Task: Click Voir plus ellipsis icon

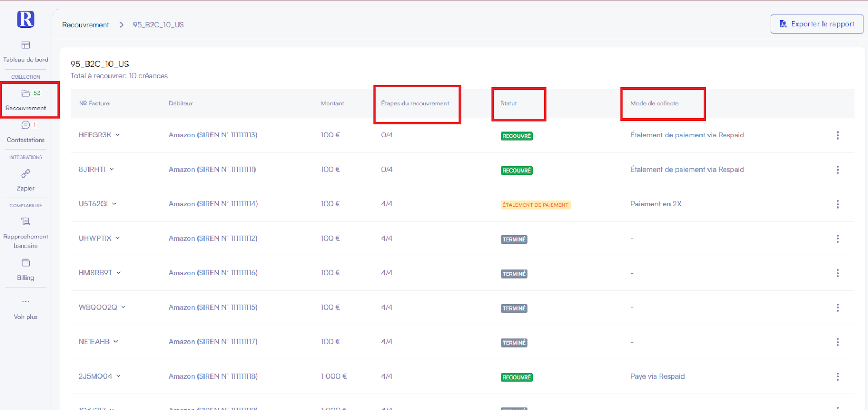Action: click(x=25, y=301)
